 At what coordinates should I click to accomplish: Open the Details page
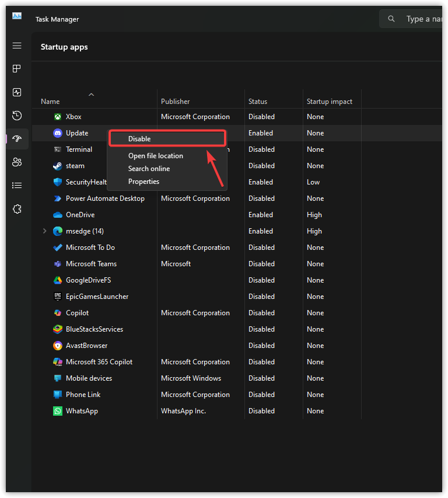17,185
